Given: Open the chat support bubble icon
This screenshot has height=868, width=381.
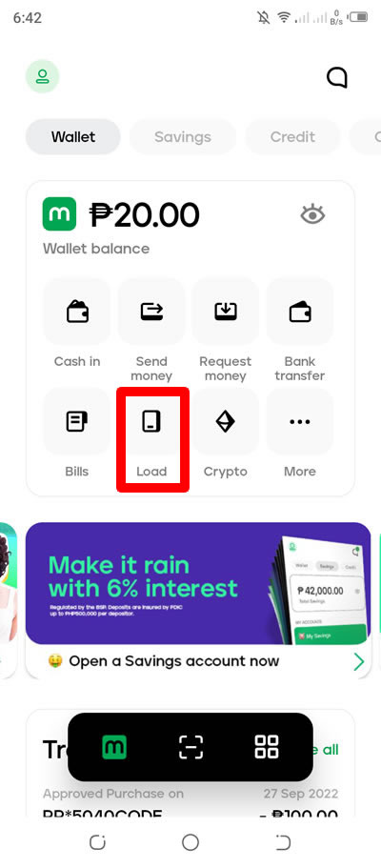Looking at the screenshot, I should pos(336,77).
